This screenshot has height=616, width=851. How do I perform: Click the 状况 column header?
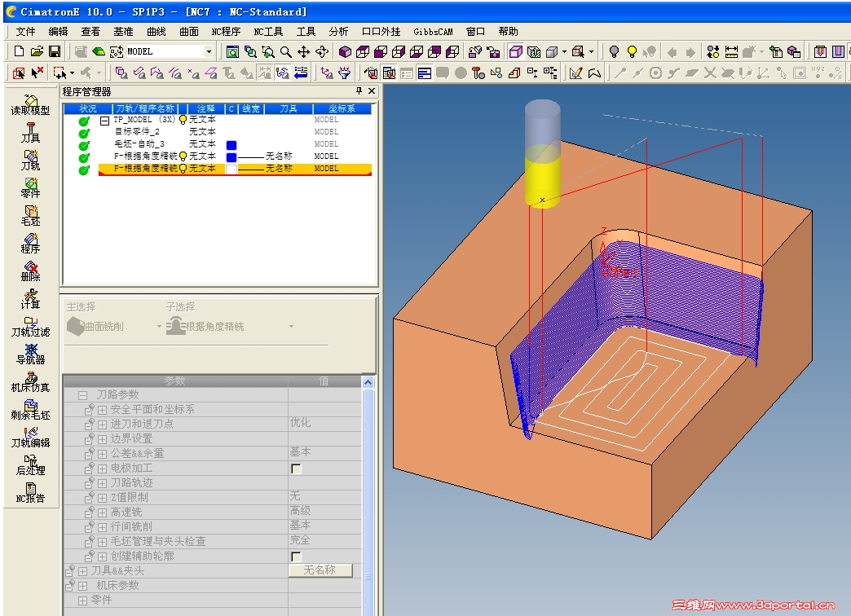pos(88,108)
